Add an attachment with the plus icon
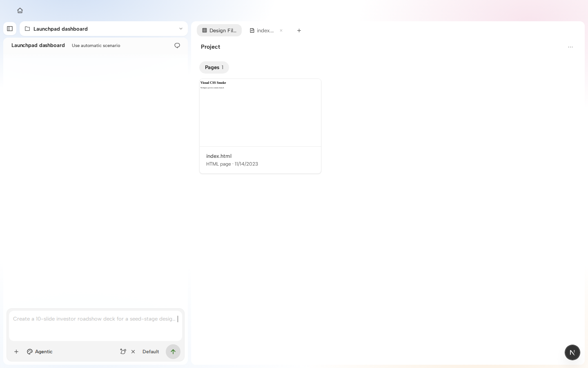The height and width of the screenshot is (368, 588). point(16,352)
